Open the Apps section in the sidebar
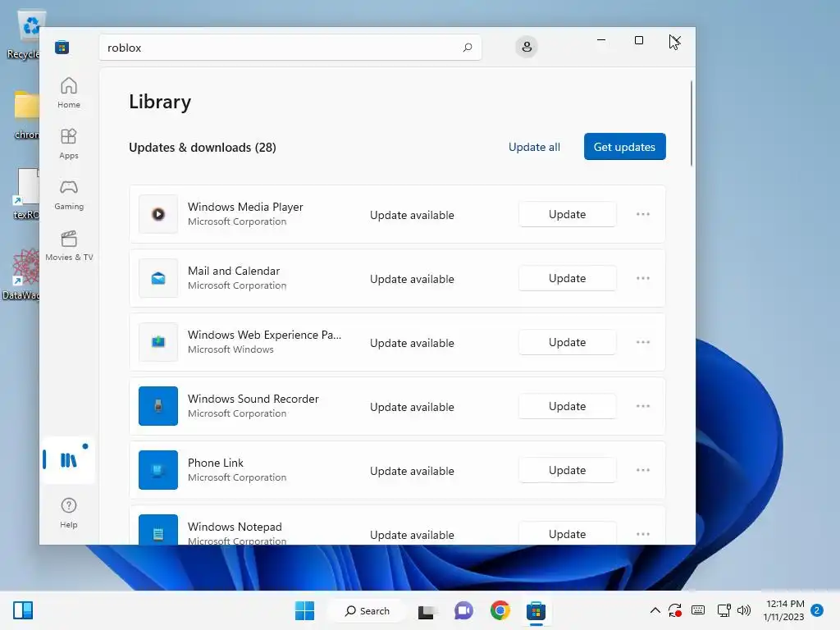840x630 pixels. click(69, 144)
